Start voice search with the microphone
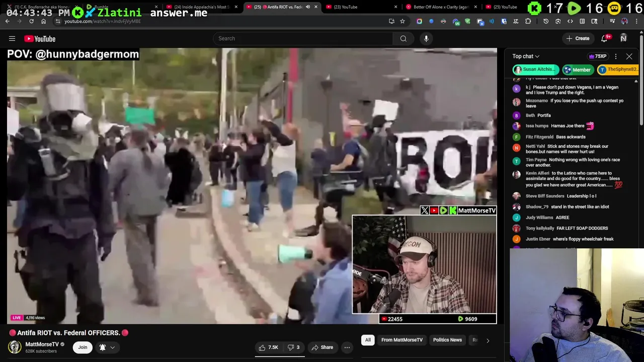644x362 pixels. tap(426, 39)
